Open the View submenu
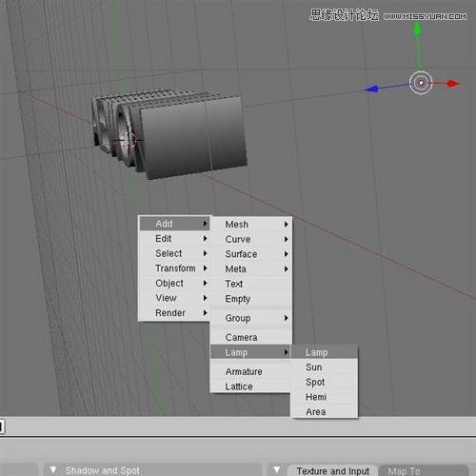Viewport: 476px width, 476px height. pyautogui.click(x=174, y=298)
